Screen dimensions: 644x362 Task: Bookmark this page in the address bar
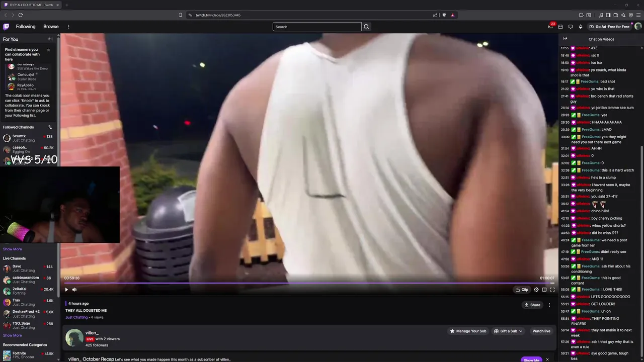(x=180, y=15)
